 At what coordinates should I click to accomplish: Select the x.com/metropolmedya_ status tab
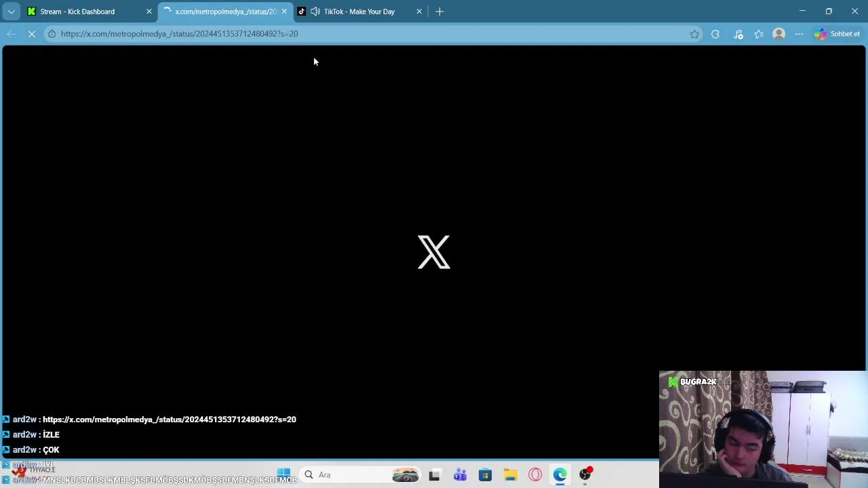pos(225,12)
